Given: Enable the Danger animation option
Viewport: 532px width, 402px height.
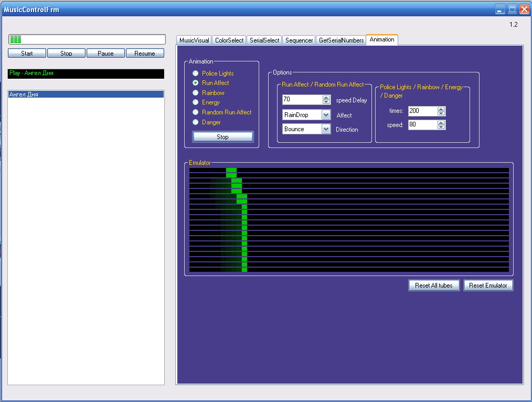Looking at the screenshot, I should pyautogui.click(x=196, y=122).
